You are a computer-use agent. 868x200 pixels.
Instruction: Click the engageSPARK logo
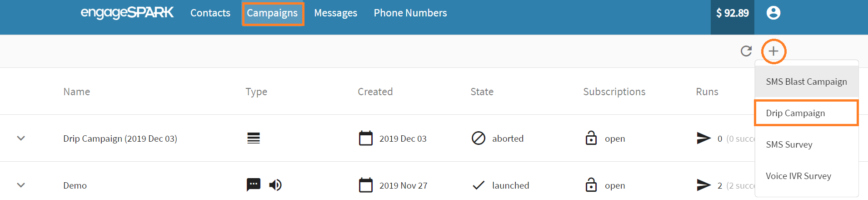pyautogui.click(x=127, y=13)
